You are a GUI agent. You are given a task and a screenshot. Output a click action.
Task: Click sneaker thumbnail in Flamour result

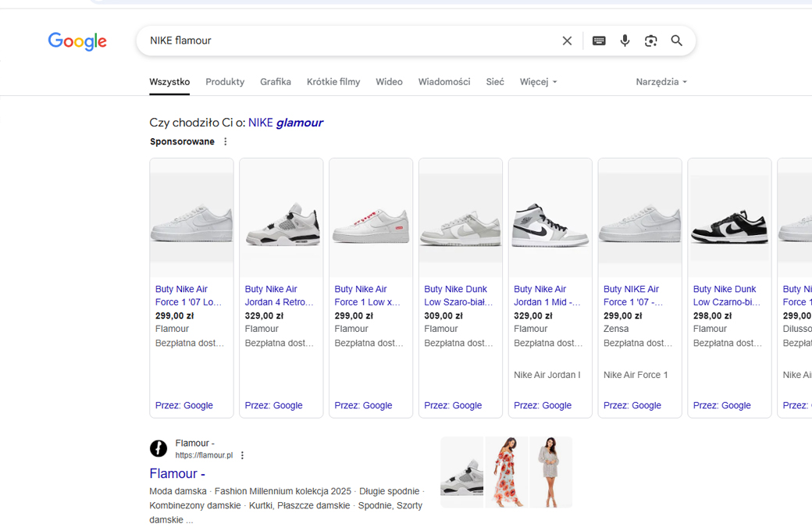click(x=461, y=472)
